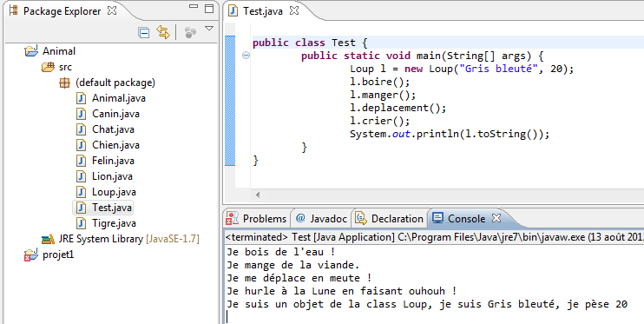Select the projet1 project
This screenshot has height=324, width=644.
58,255
